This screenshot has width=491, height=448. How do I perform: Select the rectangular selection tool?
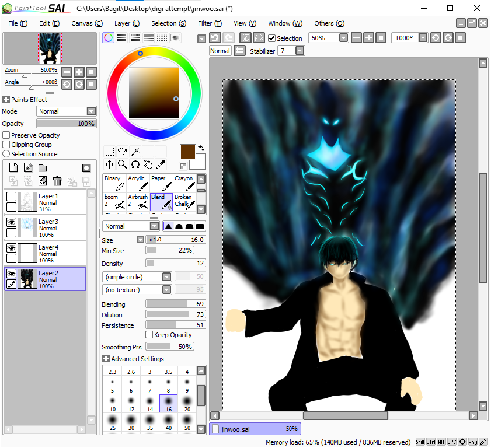(110, 152)
